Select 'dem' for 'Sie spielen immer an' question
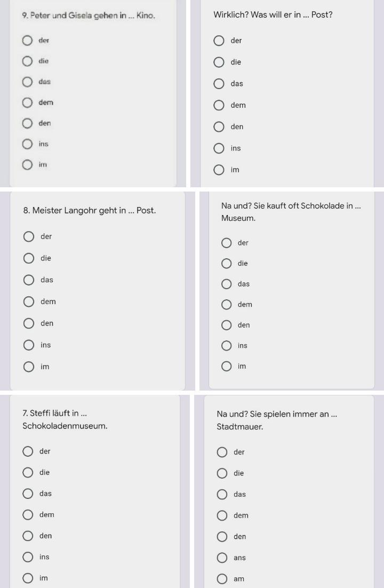Image resolution: width=384 pixels, height=588 pixels. [222, 516]
